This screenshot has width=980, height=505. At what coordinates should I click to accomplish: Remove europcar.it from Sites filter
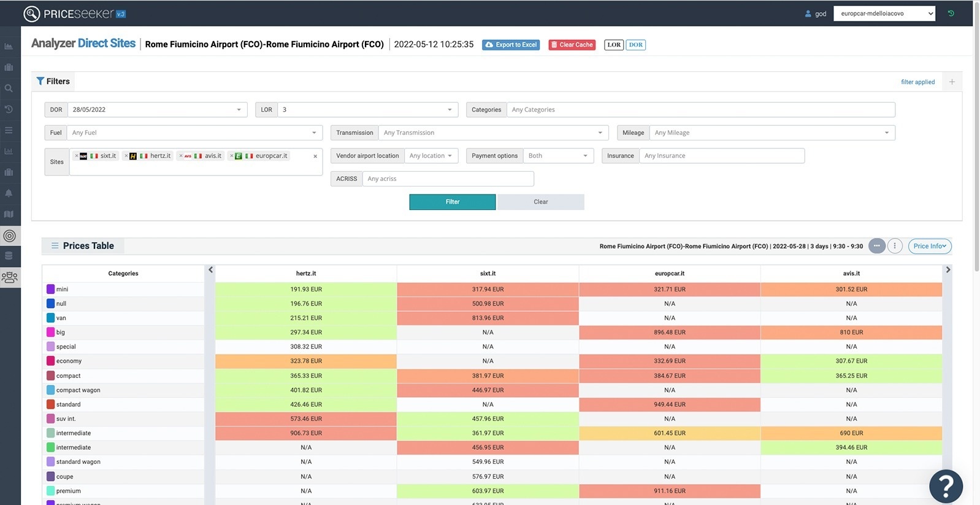pos(232,156)
